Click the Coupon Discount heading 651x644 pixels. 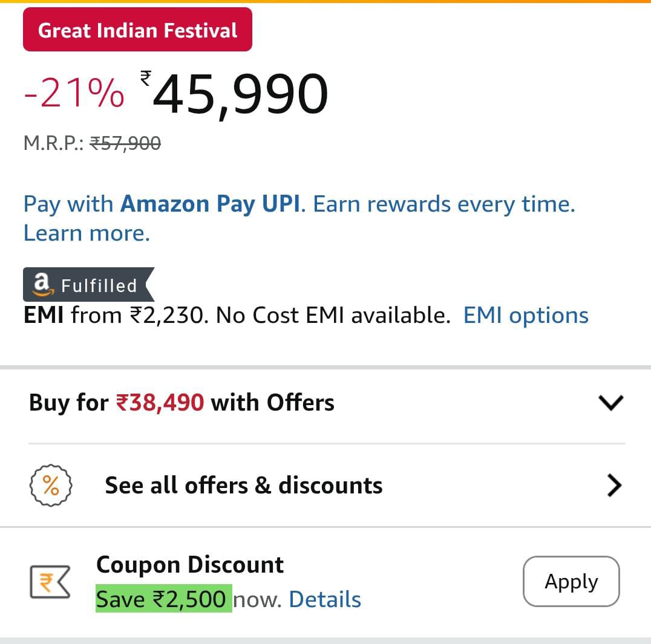coord(189,565)
